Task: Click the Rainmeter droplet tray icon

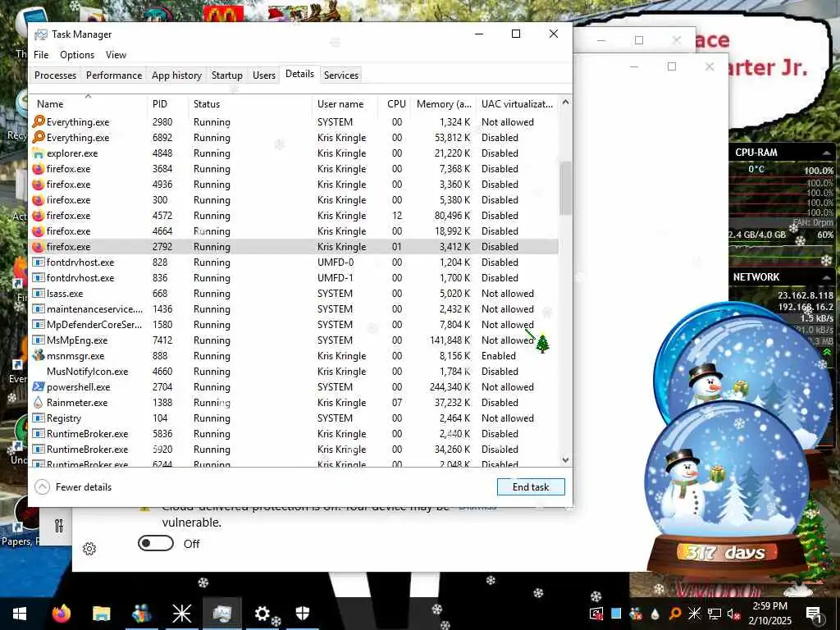Action: [655, 614]
